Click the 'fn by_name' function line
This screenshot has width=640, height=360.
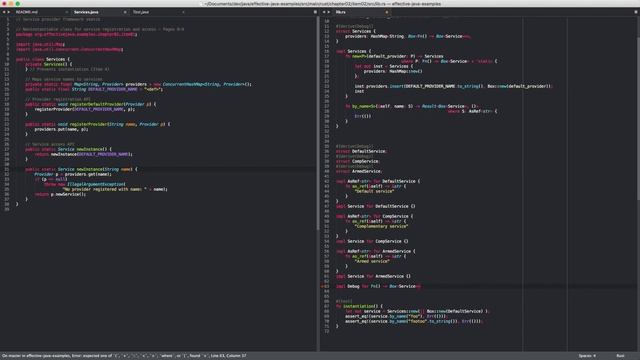412,107
